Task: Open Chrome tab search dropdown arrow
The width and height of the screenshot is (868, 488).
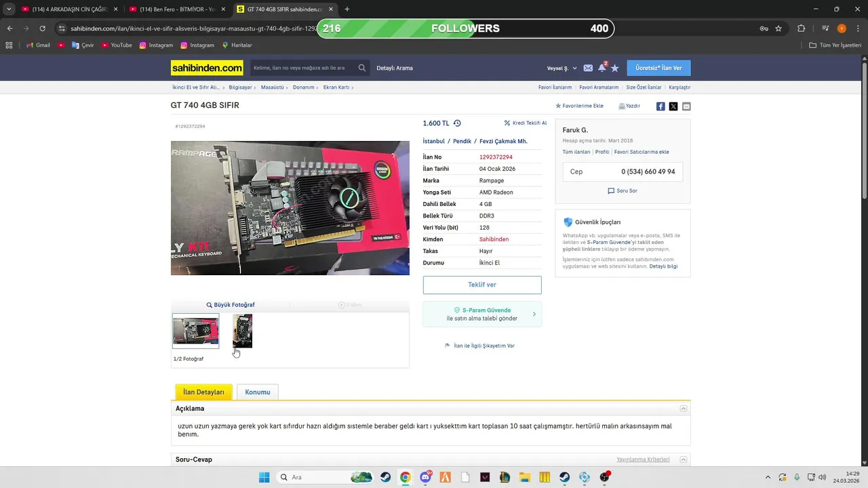Action: coord(9,9)
